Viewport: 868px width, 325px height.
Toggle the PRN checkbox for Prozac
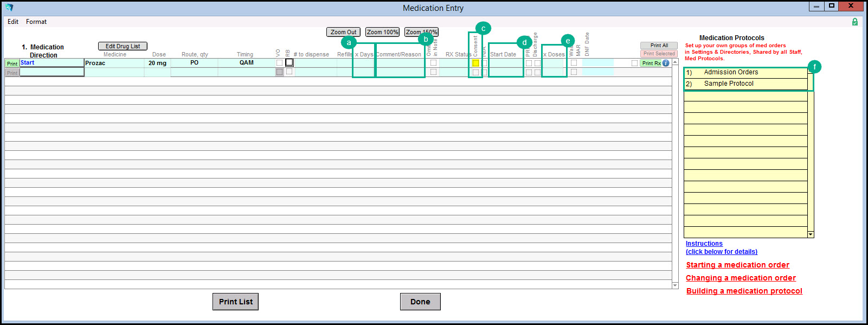coord(529,63)
